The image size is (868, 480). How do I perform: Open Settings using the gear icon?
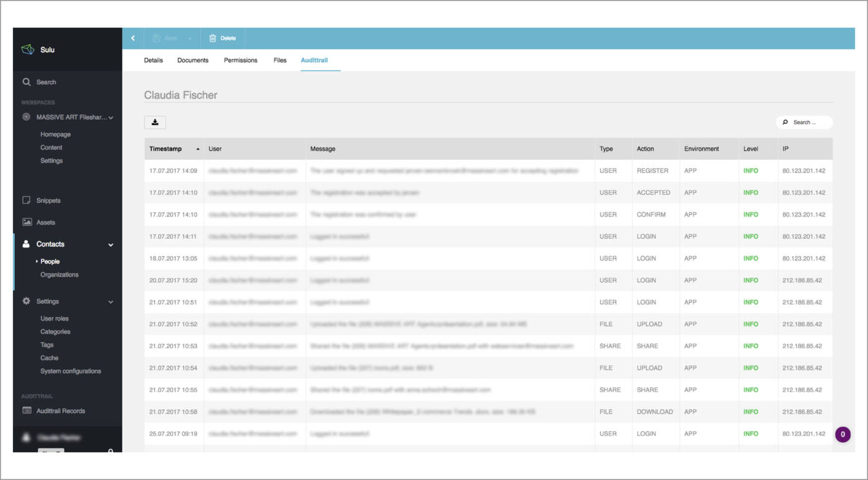pyautogui.click(x=25, y=301)
